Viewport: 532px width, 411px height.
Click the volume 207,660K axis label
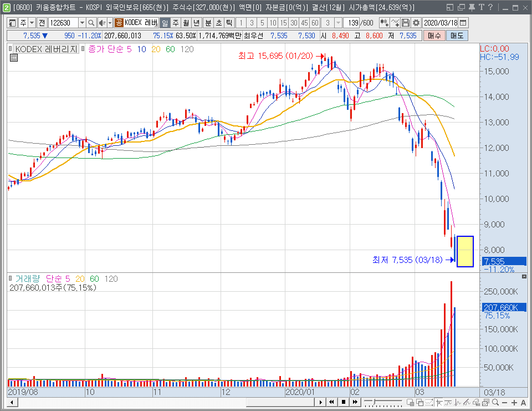point(504,307)
